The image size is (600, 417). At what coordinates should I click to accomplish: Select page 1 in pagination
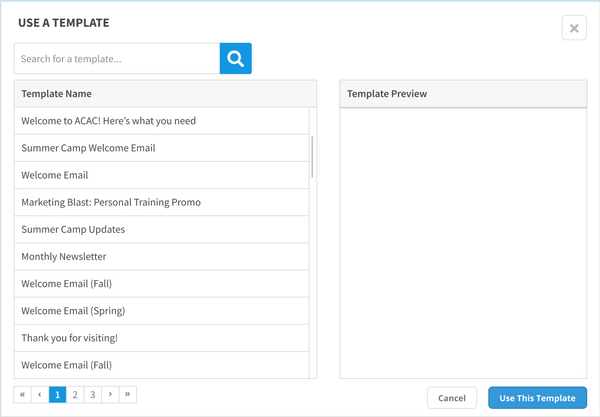(58, 395)
